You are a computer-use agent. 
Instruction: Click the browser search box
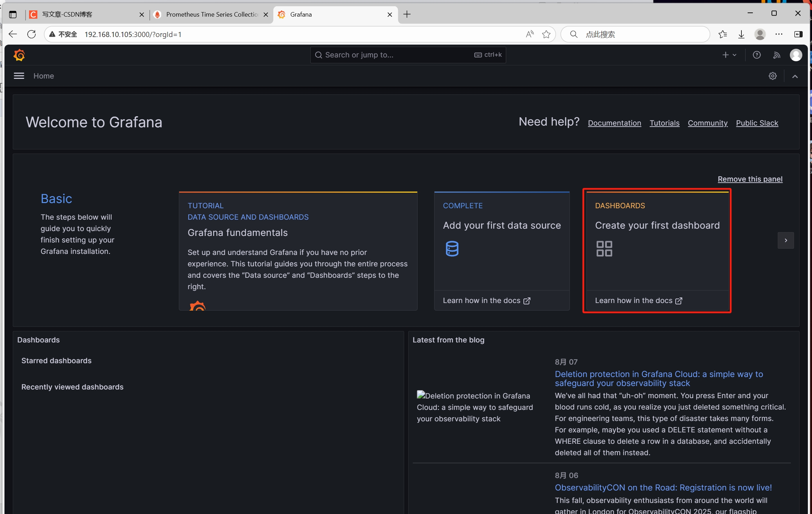(635, 34)
